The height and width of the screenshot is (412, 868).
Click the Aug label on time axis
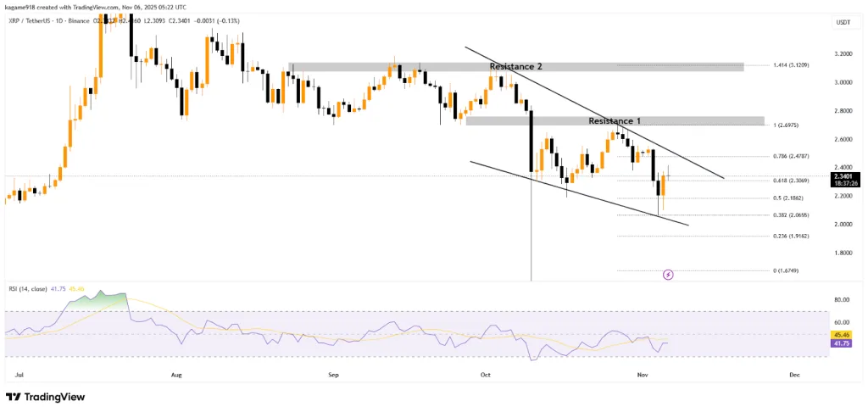click(176, 374)
